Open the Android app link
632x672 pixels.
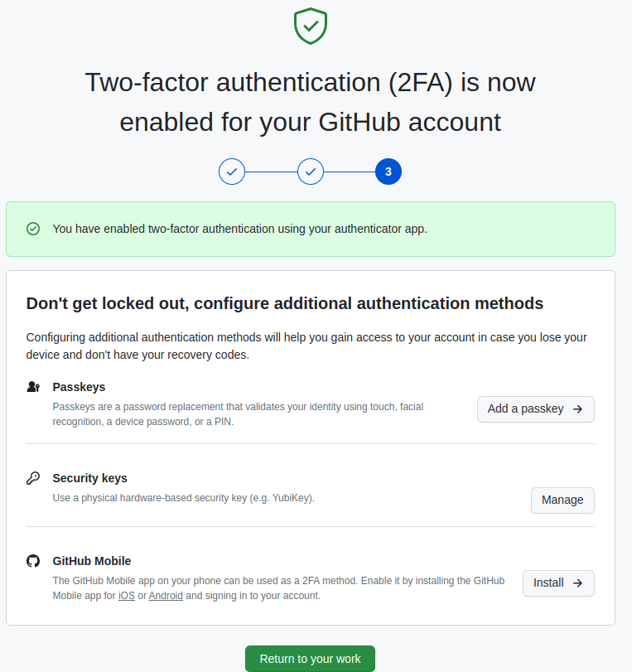pyautogui.click(x=166, y=595)
